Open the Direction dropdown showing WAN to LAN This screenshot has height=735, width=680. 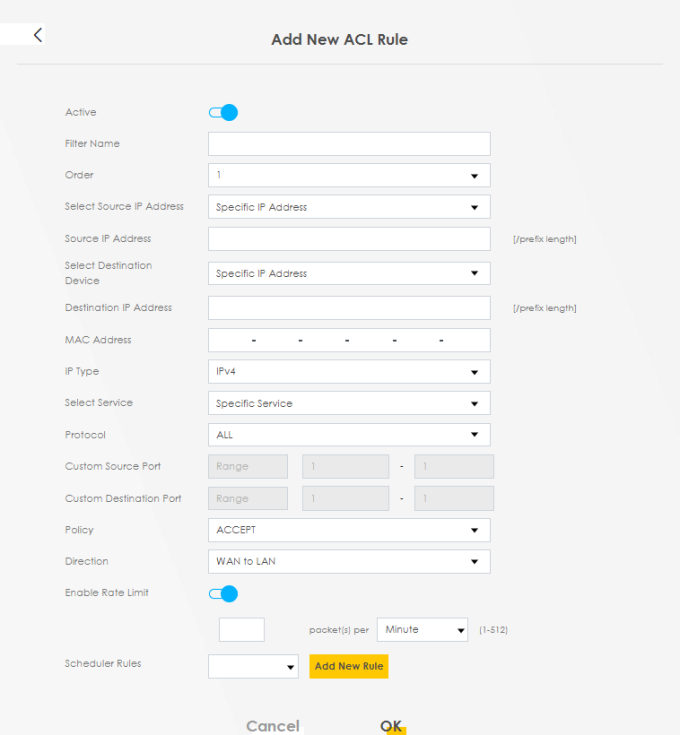(349, 562)
